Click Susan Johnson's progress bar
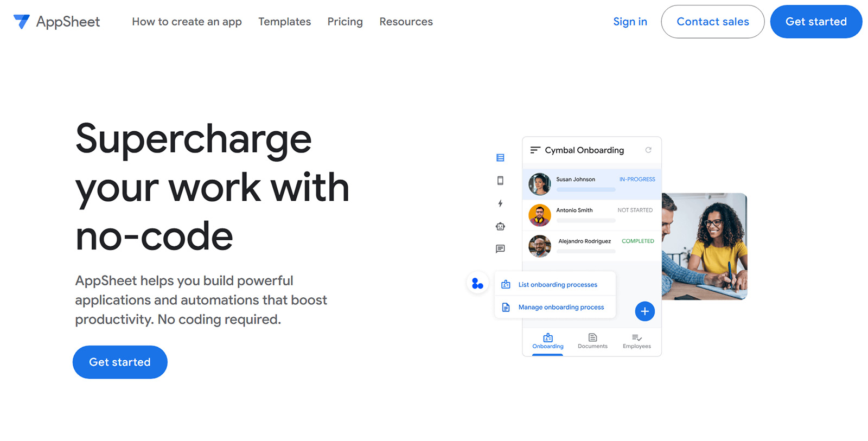This screenshot has height=441, width=868. click(x=586, y=190)
